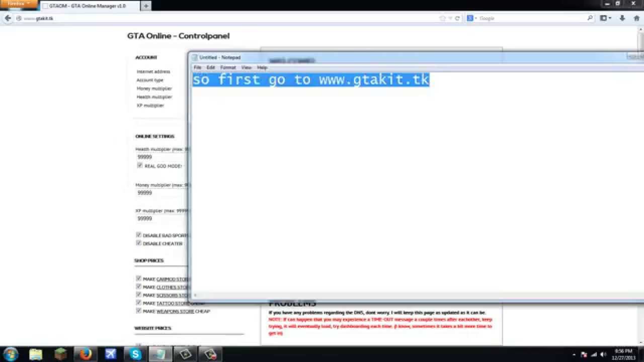Switch to Firefox taskbar icon
644x362 pixels.
85,354
